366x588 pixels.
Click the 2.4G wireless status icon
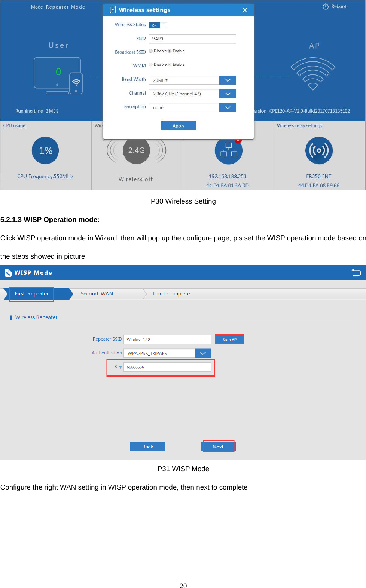click(x=137, y=150)
